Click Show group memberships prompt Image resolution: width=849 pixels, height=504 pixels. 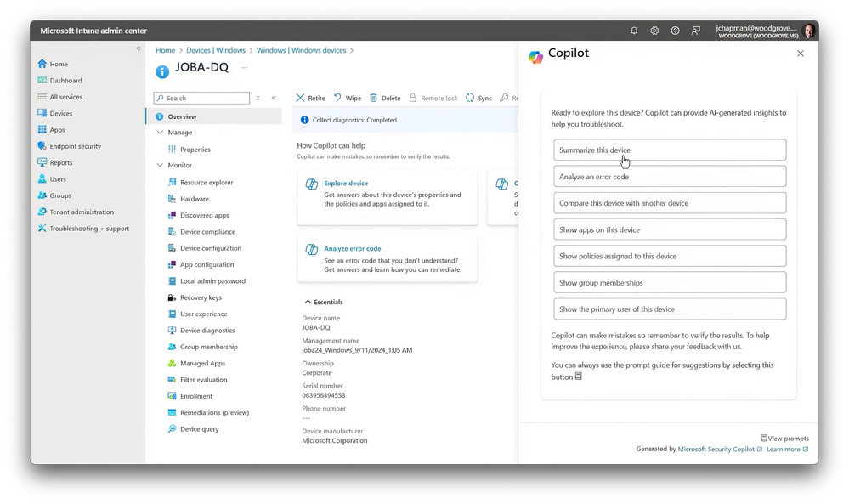point(670,282)
